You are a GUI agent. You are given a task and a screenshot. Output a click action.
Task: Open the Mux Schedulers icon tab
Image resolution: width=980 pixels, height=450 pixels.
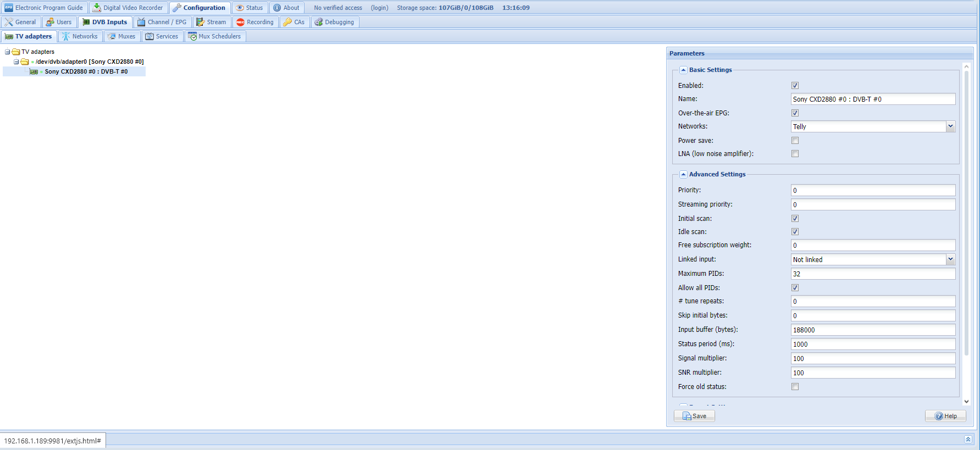point(192,36)
